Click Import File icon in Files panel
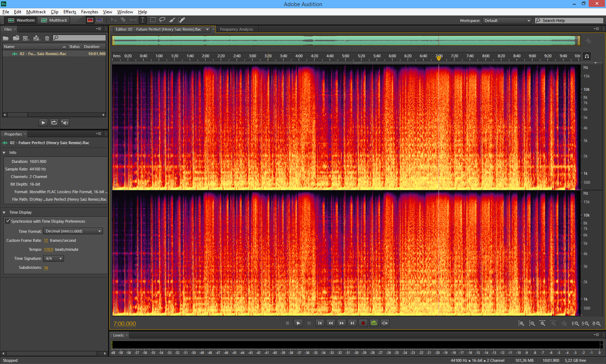The height and width of the screenshot is (364, 606). pyautogui.click(x=16, y=38)
